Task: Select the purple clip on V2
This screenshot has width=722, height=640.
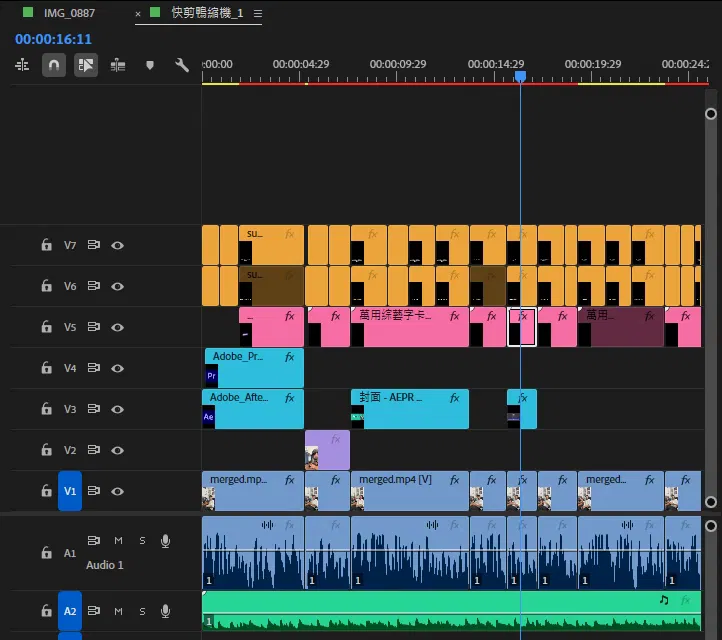Action: 327,450
